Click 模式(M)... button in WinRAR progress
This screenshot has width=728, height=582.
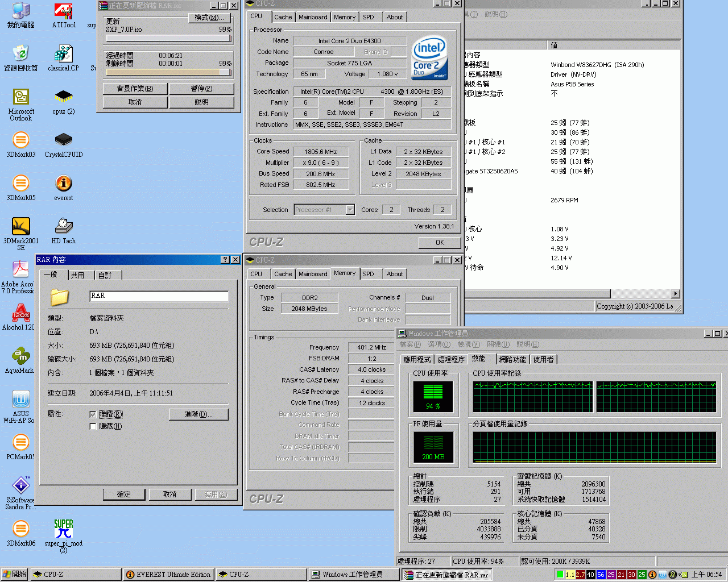point(209,18)
